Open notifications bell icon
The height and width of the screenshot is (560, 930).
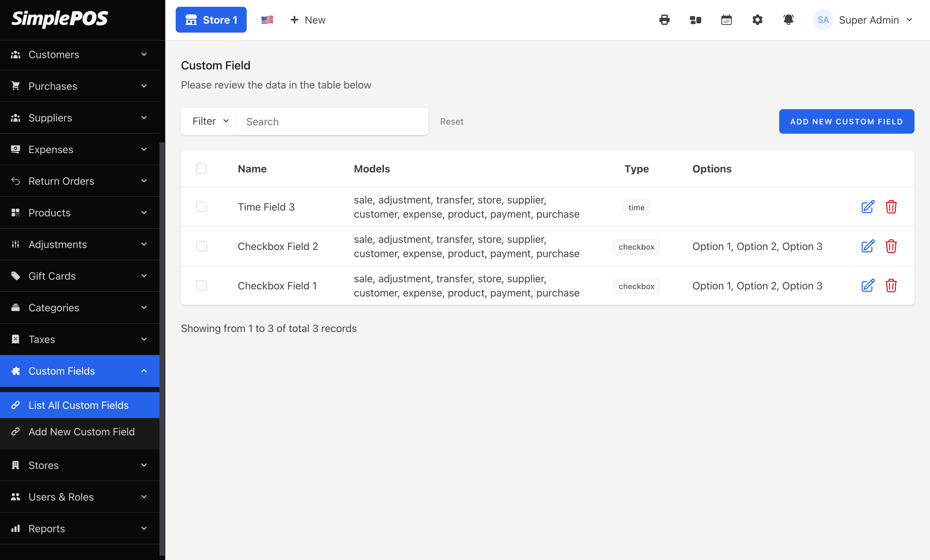click(788, 20)
